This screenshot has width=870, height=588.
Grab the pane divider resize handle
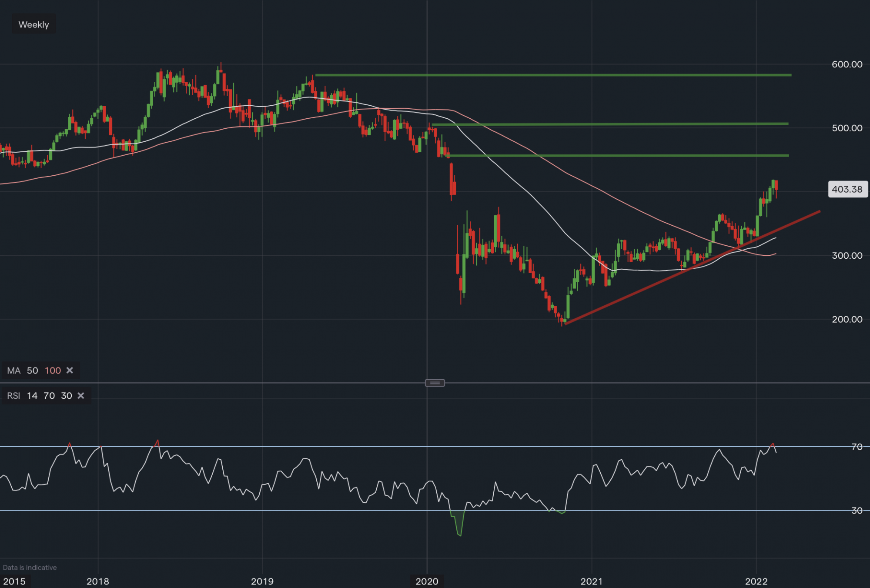tap(435, 383)
